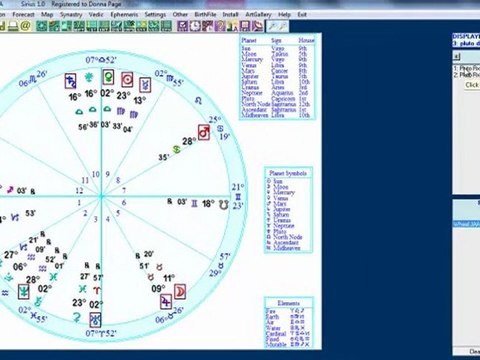Screen dimensions: 480x360
Task: Open the Ephemeris menu
Action: pyautogui.click(x=124, y=15)
